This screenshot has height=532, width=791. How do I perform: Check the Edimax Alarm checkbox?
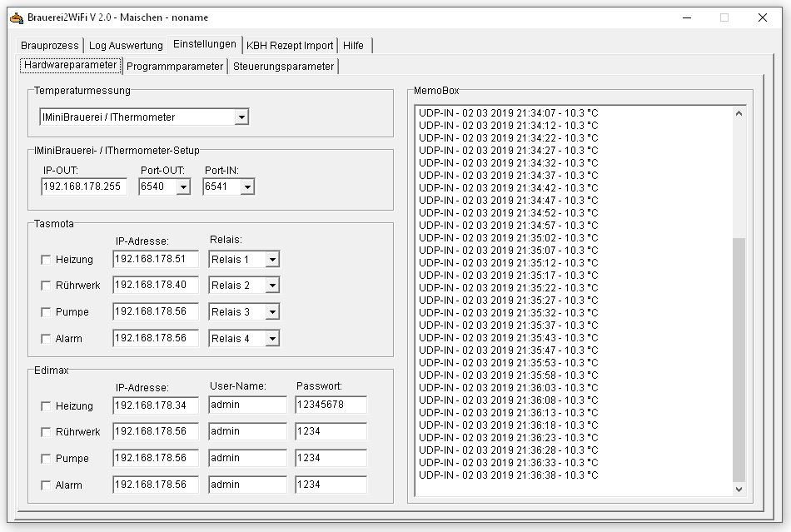coord(46,485)
